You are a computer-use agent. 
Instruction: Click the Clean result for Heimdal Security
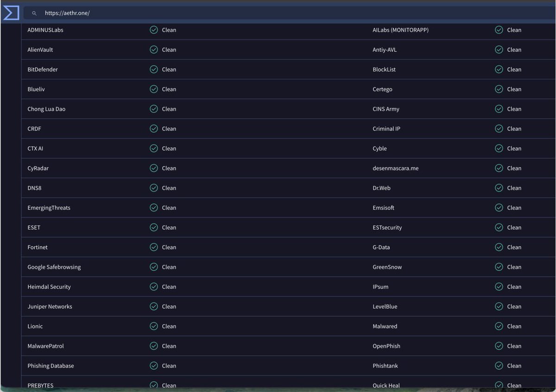(169, 287)
